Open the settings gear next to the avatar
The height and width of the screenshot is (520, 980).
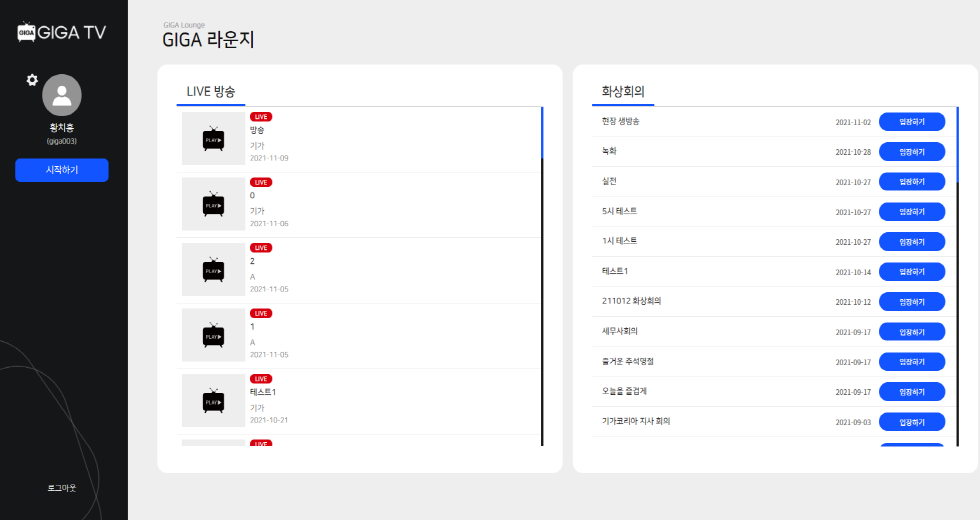pos(32,80)
